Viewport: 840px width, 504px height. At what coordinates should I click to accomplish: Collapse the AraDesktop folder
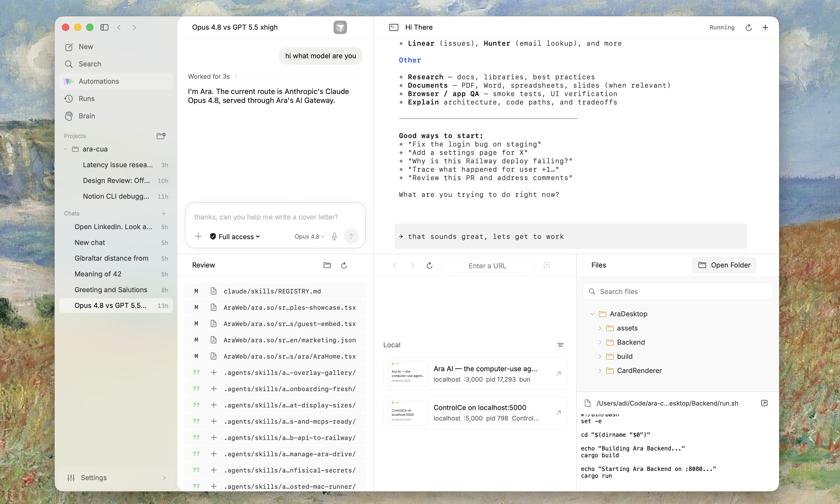click(592, 314)
